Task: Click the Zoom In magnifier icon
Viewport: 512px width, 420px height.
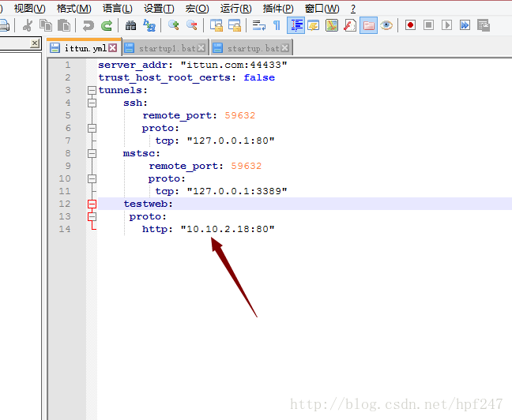Action: 173,25
